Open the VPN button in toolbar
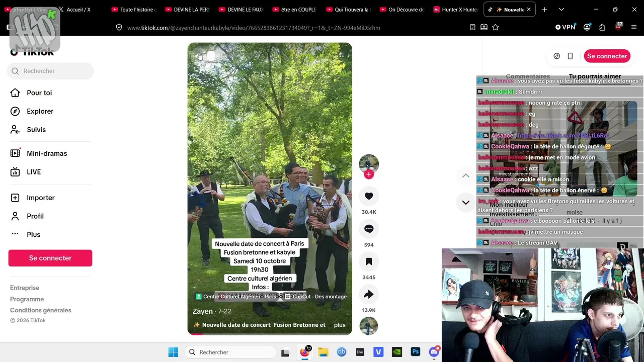The height and width of the screenshot is (362, 644). click(566, 27)
